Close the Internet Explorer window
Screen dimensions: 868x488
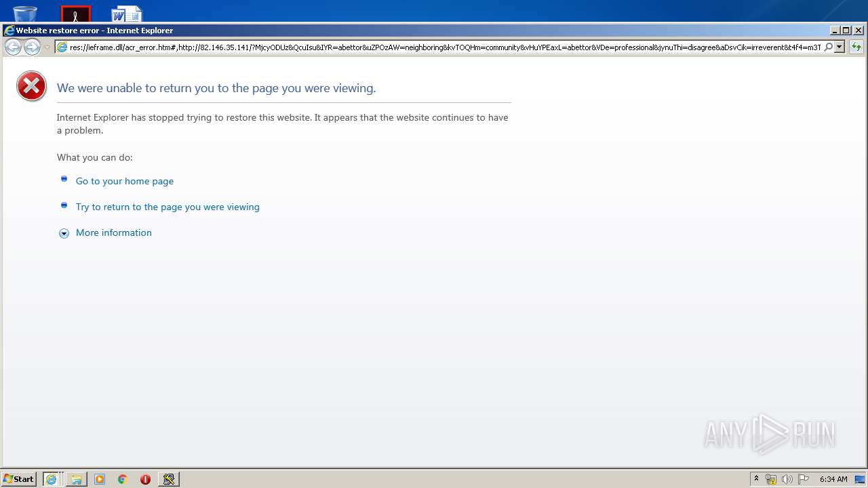pos(859,30)
